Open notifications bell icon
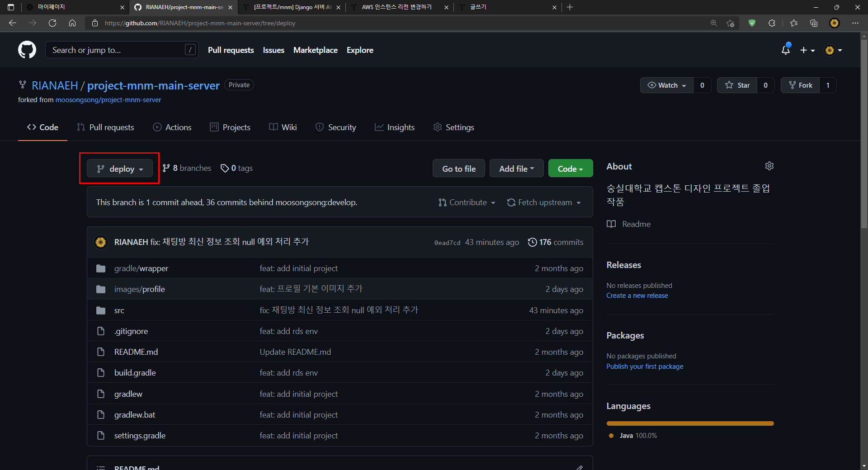Screen dimensions: 868x470 (x=786, y=50)
